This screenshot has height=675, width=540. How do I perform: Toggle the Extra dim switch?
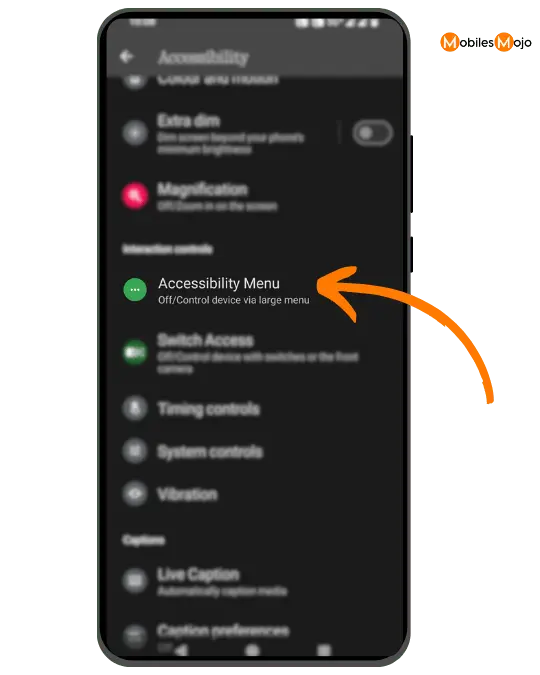[x=372, y=133]
